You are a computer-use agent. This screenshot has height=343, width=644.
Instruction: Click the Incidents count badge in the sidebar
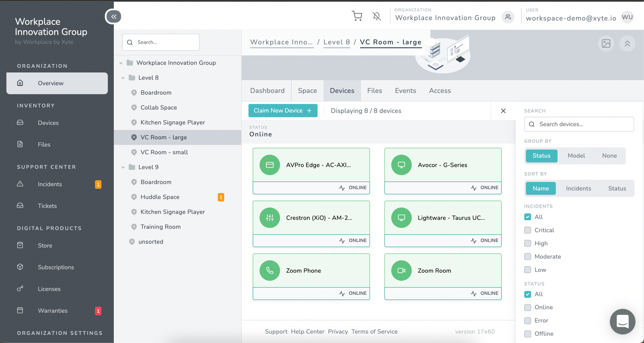click(98, 184)
